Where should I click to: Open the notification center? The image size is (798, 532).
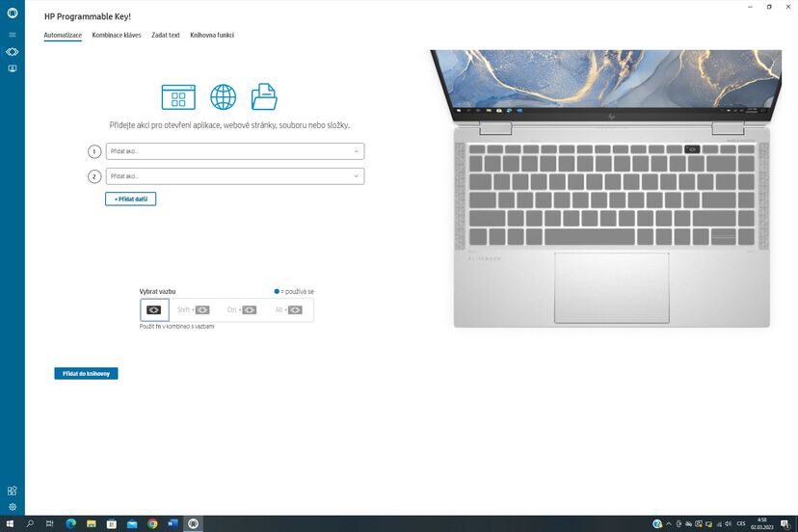tap(785, 524)
